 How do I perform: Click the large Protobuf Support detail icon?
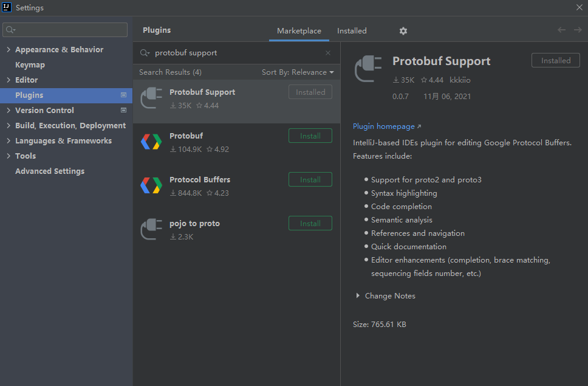click(x=368, y=68)
